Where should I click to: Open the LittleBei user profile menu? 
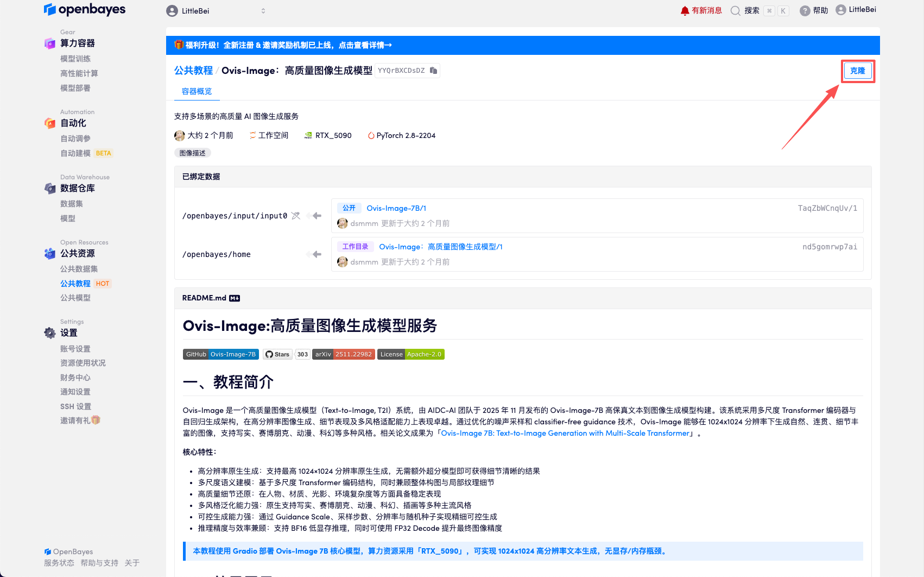pyautogui.click(x=856, y=10)
